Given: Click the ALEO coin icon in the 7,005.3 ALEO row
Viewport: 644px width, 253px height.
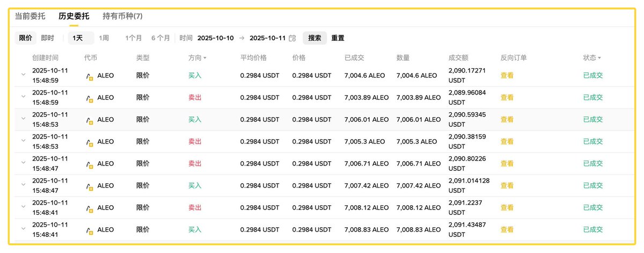Looking at the screenshot, I should coord(90,142).
